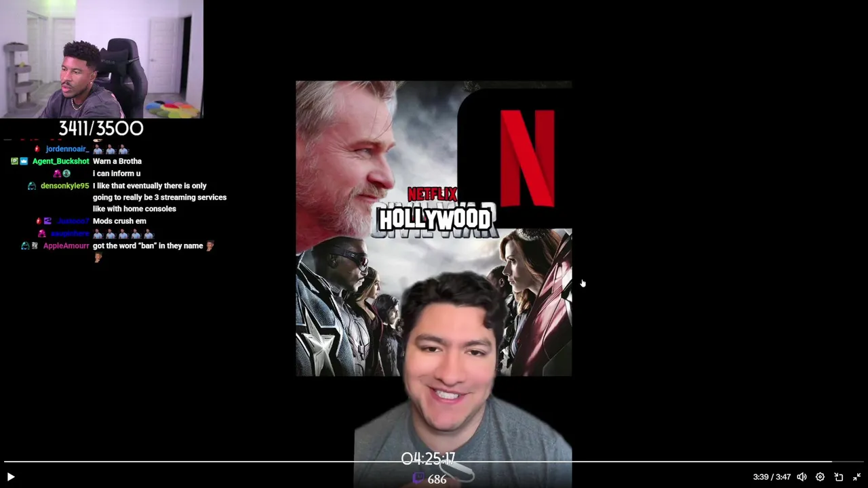Open the player settings gear
868x488 pixels.
tap(820, 477)
